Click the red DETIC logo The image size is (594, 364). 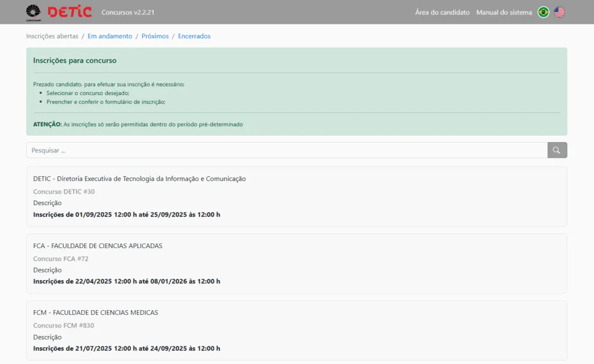tap(70, 12)
